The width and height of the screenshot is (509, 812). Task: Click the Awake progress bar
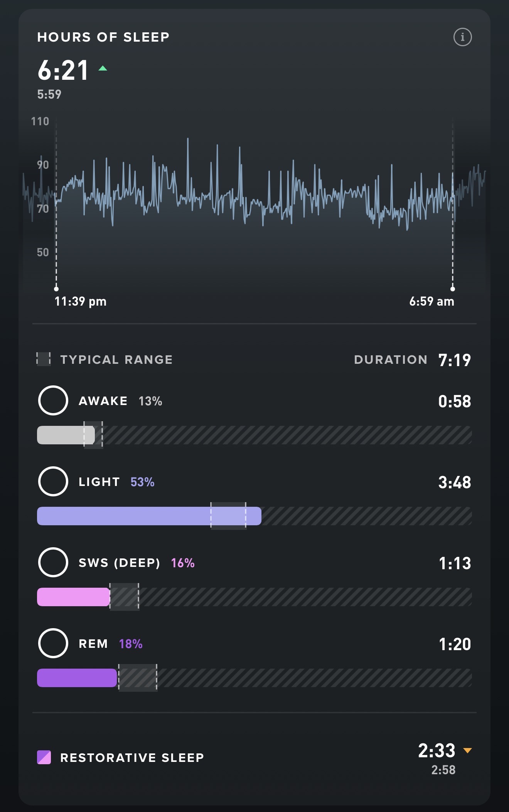(x=66, y=435)
